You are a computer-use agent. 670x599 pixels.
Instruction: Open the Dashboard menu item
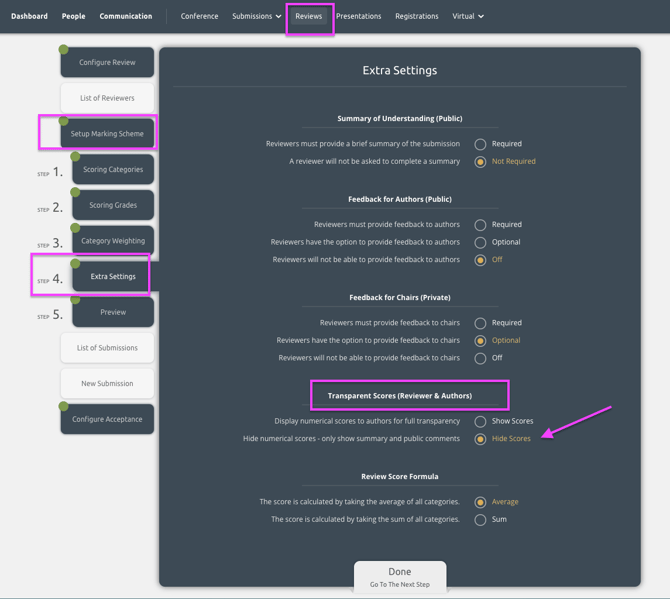[x=29, y=16]
